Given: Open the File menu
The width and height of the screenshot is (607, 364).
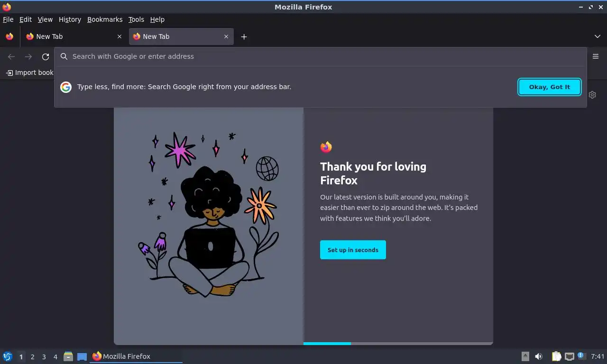Looking at the screenshot, I should 8,19.
